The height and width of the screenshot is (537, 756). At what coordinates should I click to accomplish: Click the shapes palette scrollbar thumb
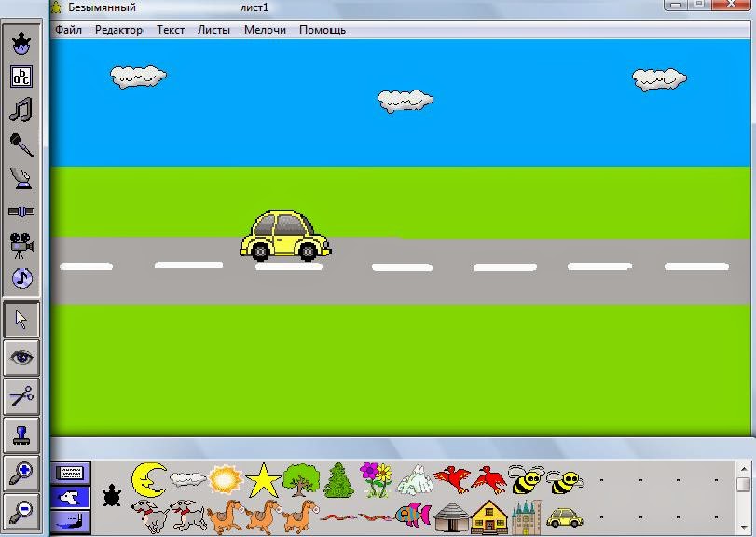744,484
